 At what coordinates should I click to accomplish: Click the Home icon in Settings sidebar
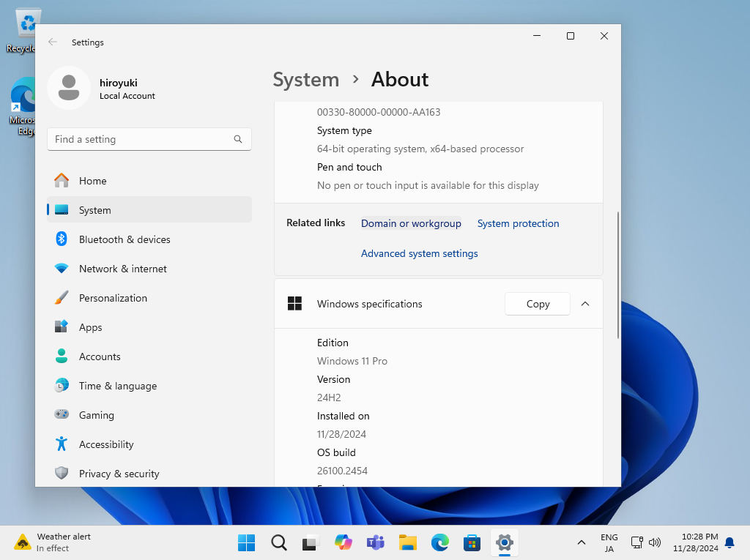click(62, 180)
